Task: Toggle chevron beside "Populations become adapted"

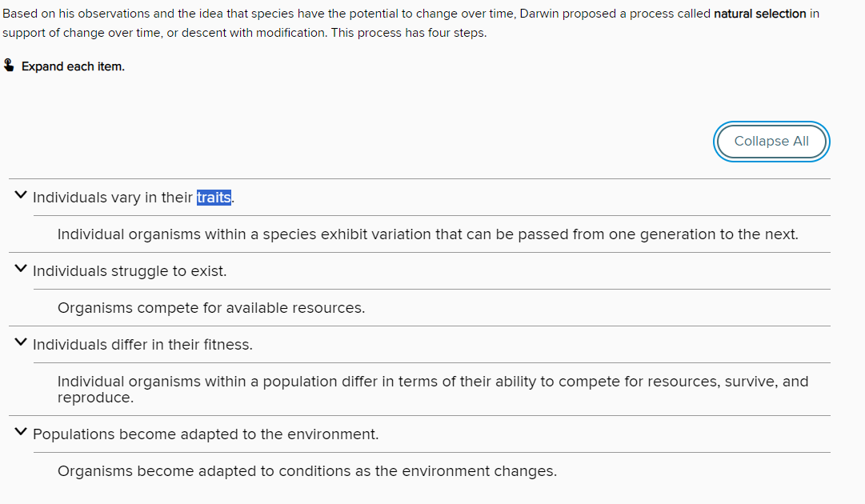Action: [x=20, y=433]
